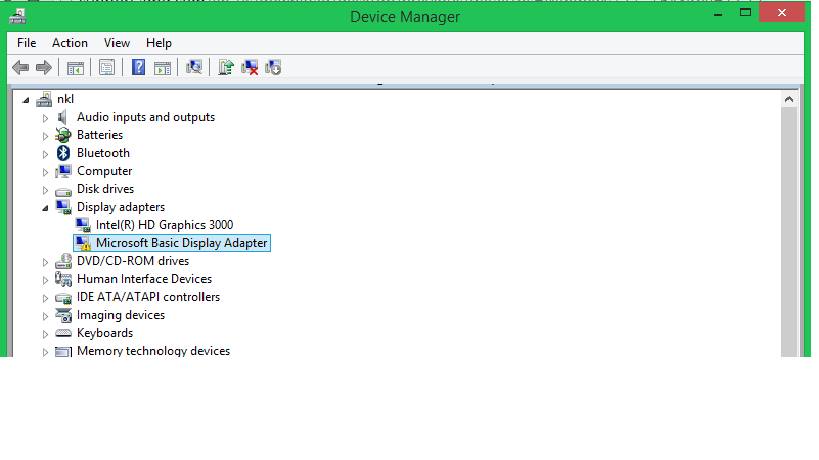
Task: Click the Keyboards category icon
Action: (63, 333)
